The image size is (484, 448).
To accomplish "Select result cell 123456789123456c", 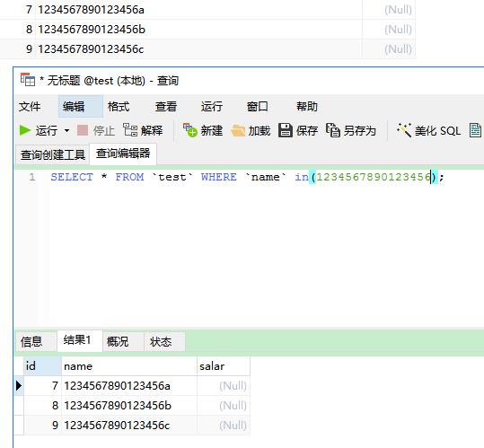I will (129, 426).
